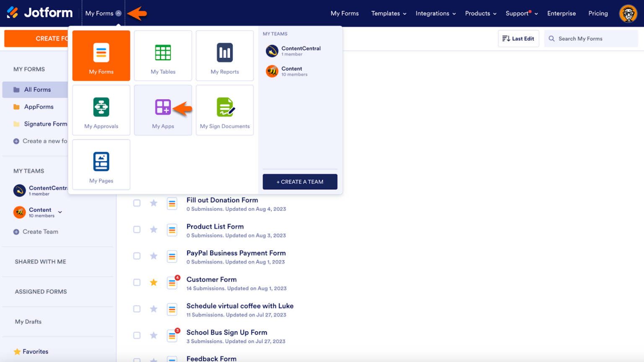Open the School Bus Sign Up Form link
The image size is (644, 362).
[x=227, y=332]
